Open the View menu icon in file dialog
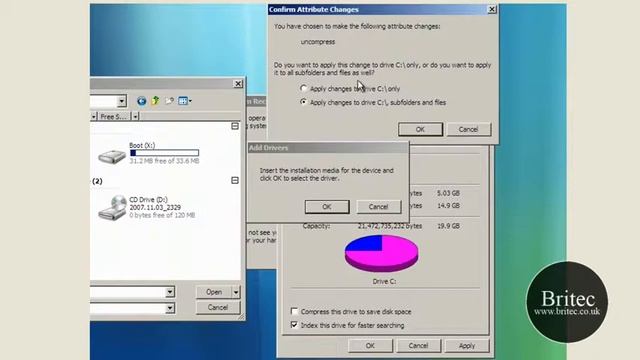The height and width of the screenshot is (360, 640). point(183,101)
